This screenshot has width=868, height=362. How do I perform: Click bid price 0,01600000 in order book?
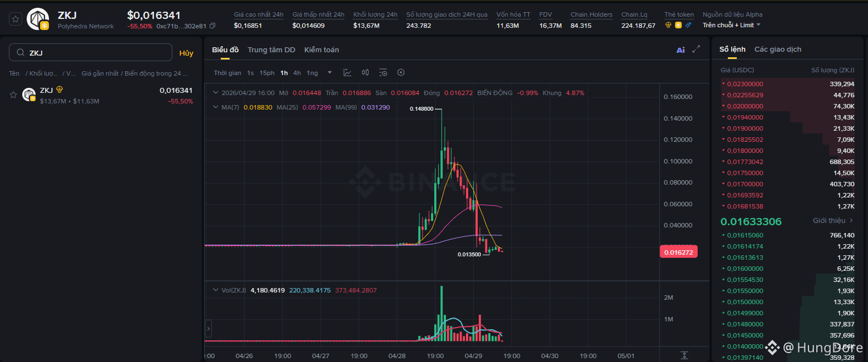[745, 269]
